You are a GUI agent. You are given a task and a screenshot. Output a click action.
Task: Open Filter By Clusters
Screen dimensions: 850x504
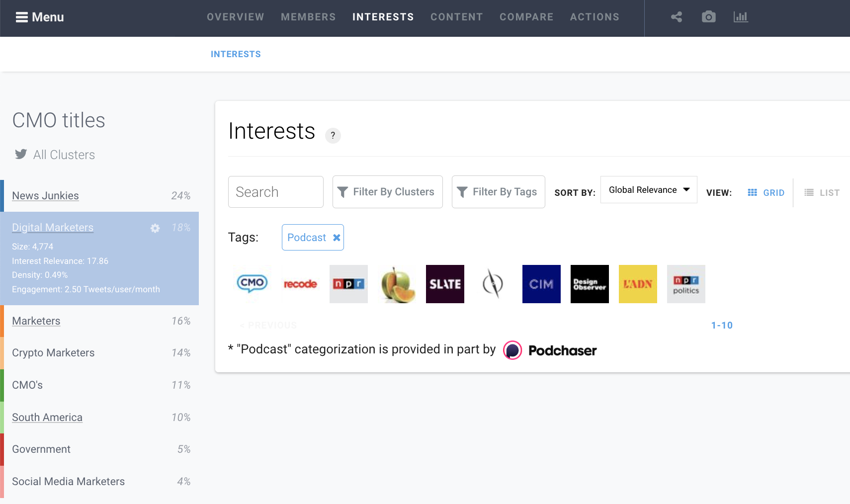(388, 192)
